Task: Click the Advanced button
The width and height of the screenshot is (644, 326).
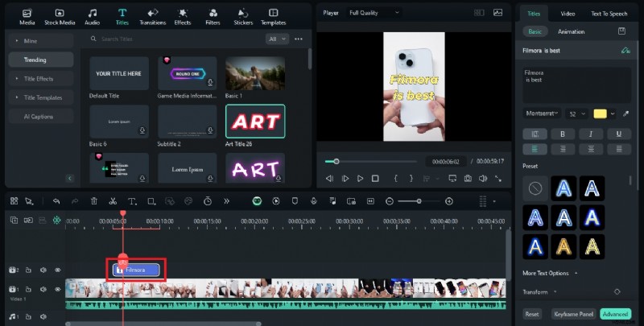Action: pyautogui.click(x=615, y=314)
